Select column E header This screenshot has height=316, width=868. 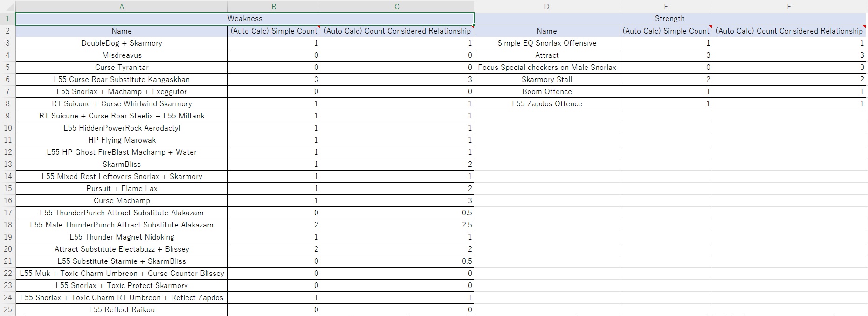pyautogui.click(x=666, y=7)
